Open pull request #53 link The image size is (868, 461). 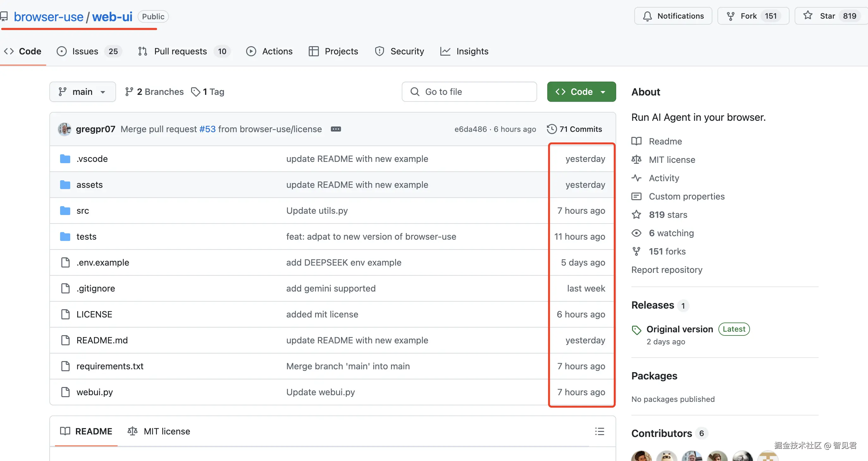click(207, 129)
